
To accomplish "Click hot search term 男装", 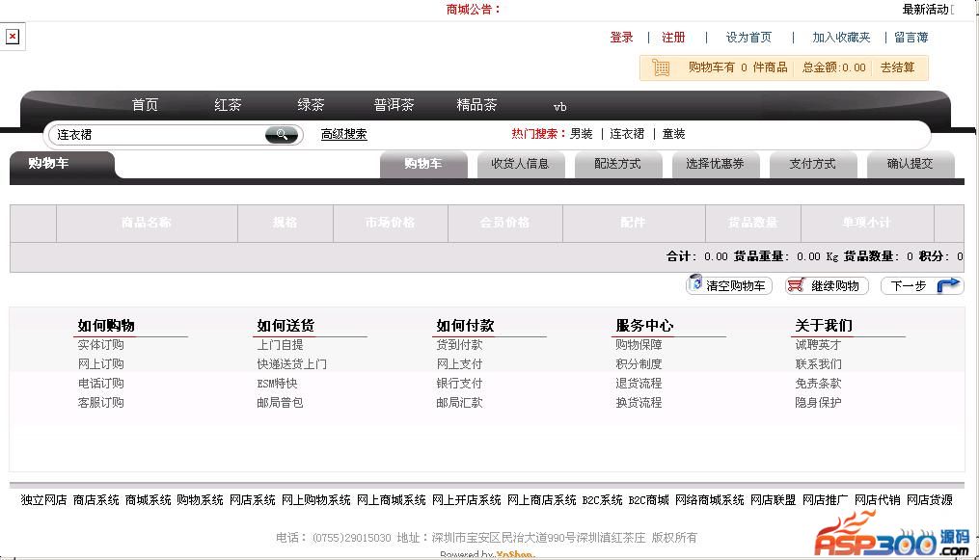I will pyautogui.click(x=581, y=134).
